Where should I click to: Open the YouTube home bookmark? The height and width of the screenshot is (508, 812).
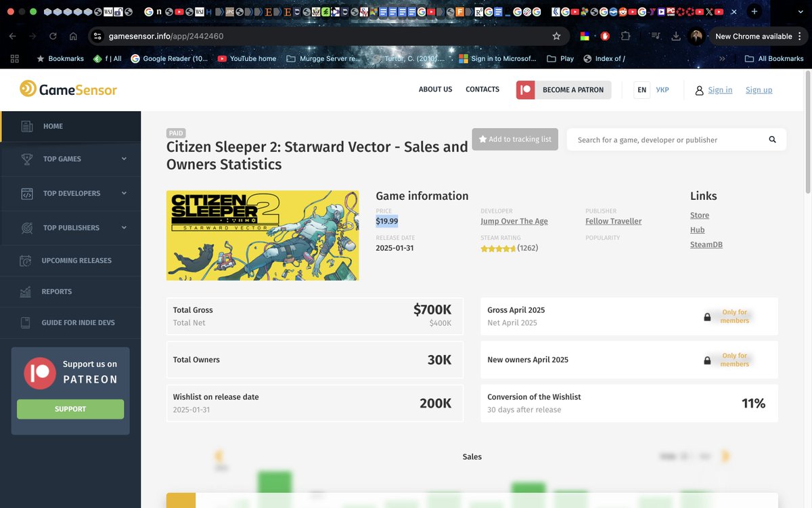coord(247,59)
